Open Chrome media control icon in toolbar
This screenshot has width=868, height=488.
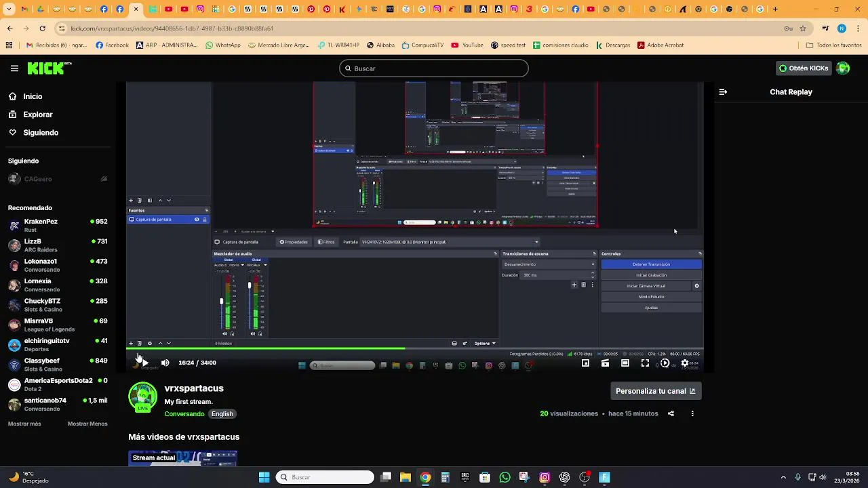click(x=825, y=28)
